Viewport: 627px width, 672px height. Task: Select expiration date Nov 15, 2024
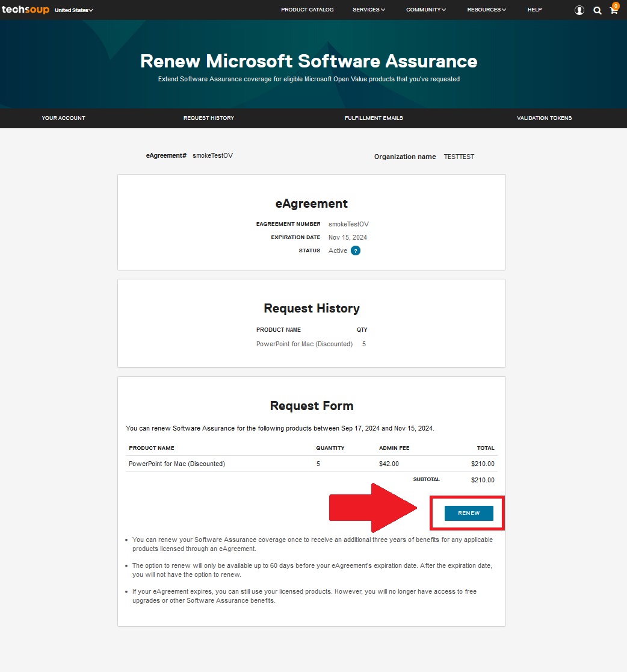point(348,237)
